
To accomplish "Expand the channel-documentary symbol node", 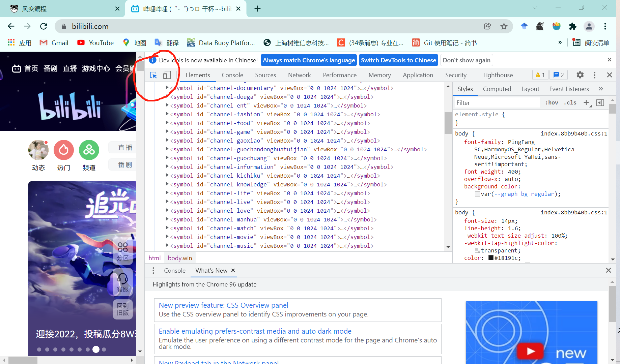I will click(167, 88).
